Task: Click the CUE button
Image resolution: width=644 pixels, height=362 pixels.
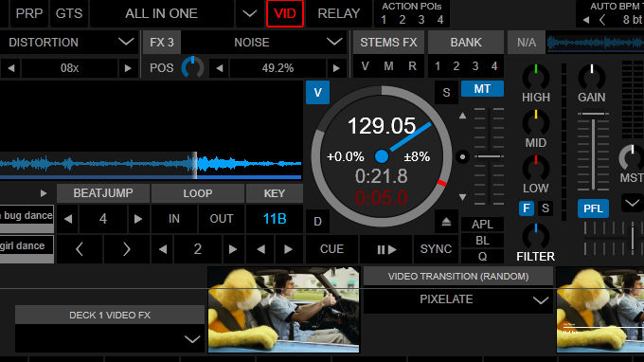Action: [331, 249]
